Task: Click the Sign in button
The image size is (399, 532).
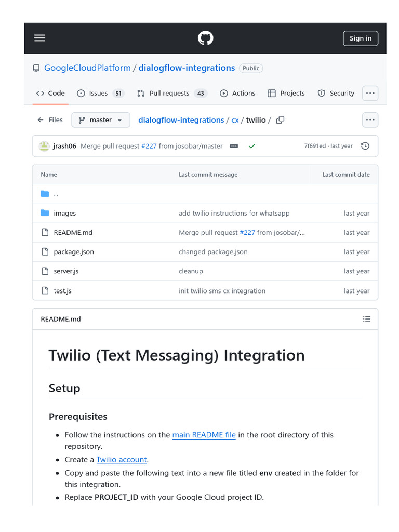Action: [361, 38]
